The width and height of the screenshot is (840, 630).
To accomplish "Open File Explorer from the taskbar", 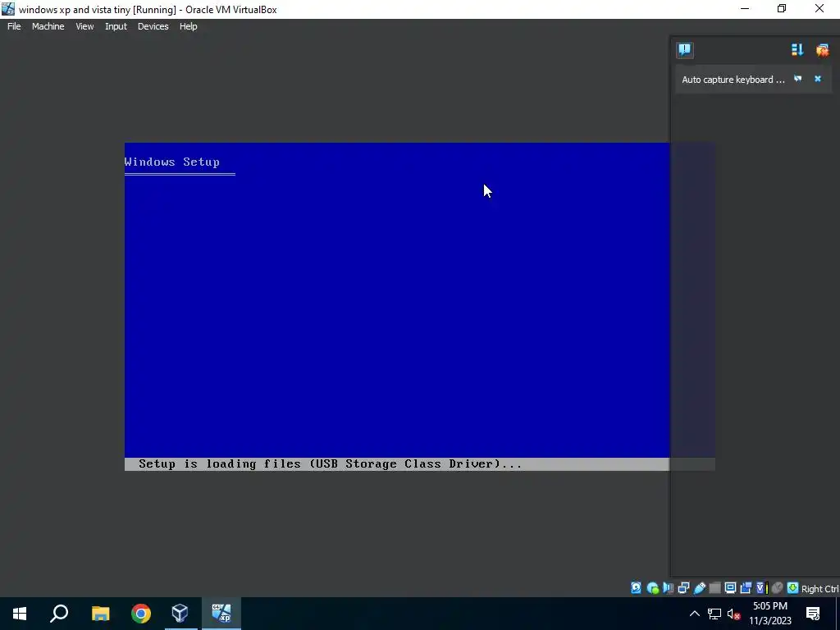I will click(x=100, y=614).
